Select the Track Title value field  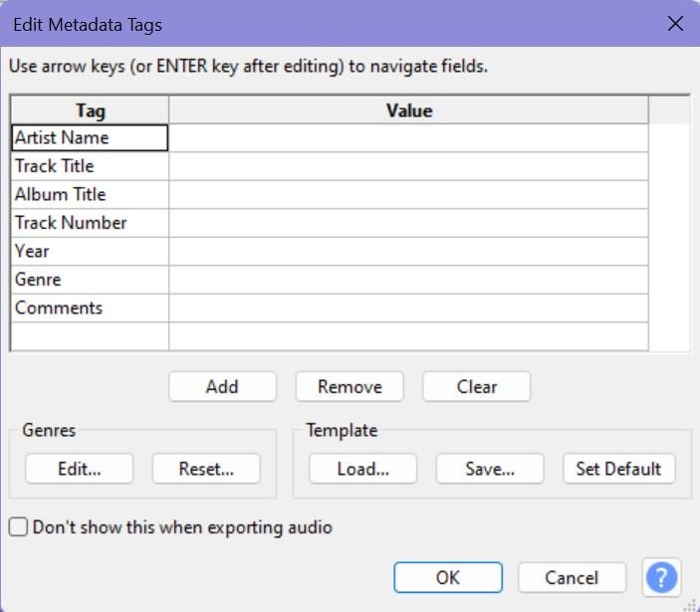408,166
